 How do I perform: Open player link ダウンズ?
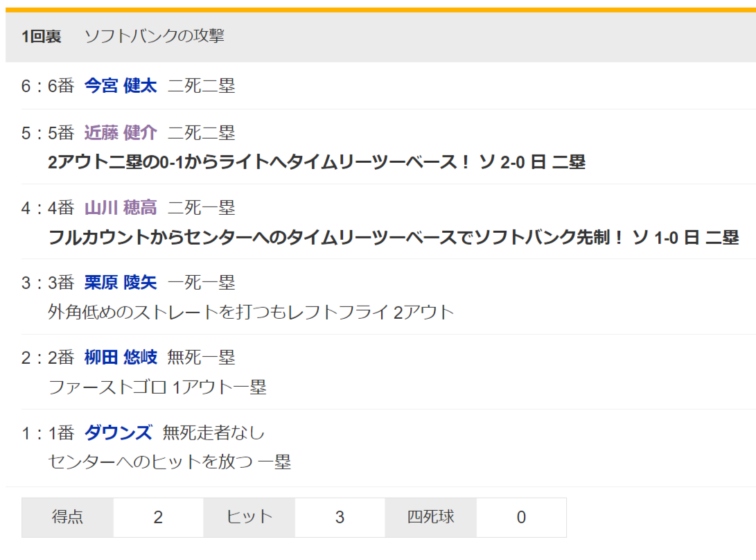tap(118, 432)
